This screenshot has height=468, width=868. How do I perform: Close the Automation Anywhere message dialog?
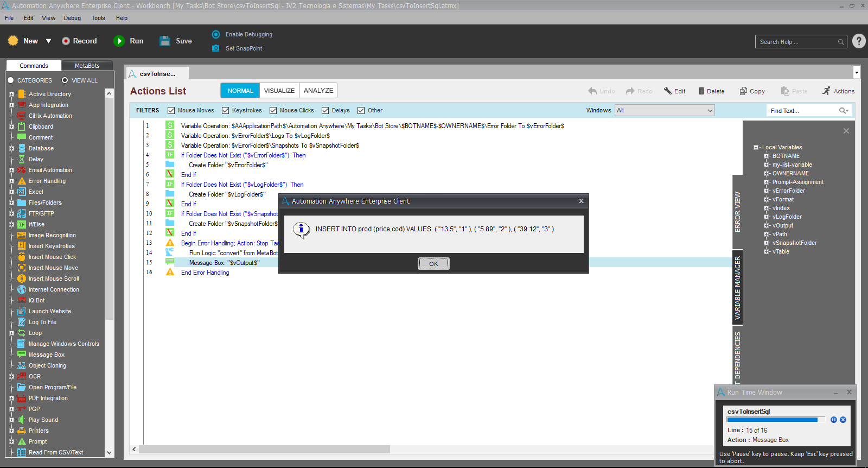(x=581, y=201)
